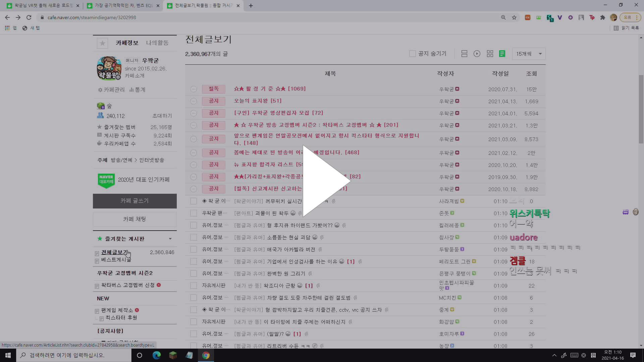Click the 카페 채팅 button
644x362 pixels.
[x=135, y=219]
